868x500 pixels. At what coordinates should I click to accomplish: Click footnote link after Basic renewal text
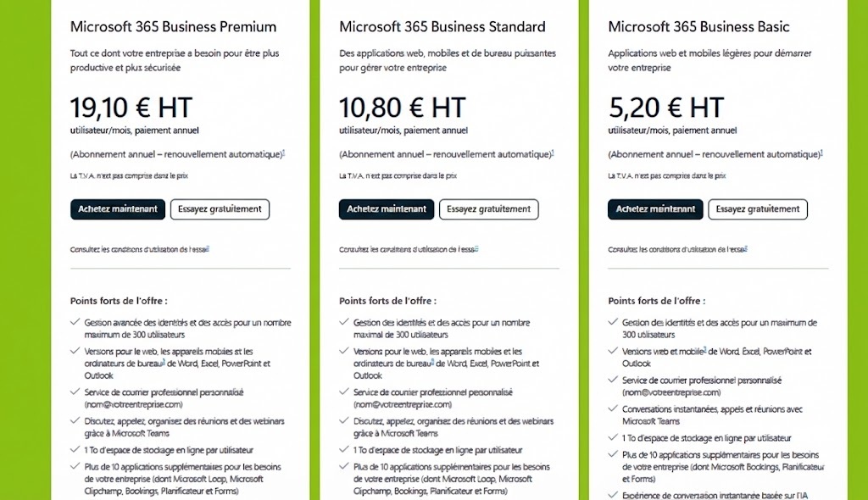tap(821, 153)
